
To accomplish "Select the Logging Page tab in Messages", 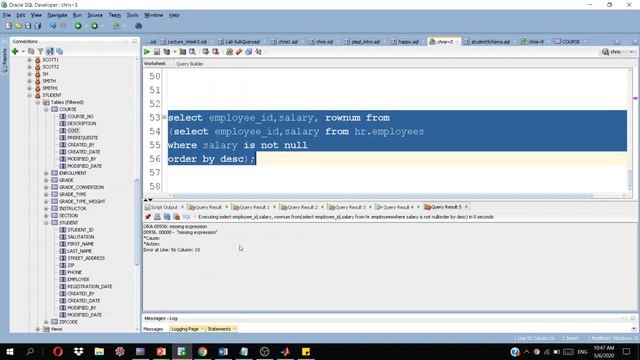I will (185, 329).
